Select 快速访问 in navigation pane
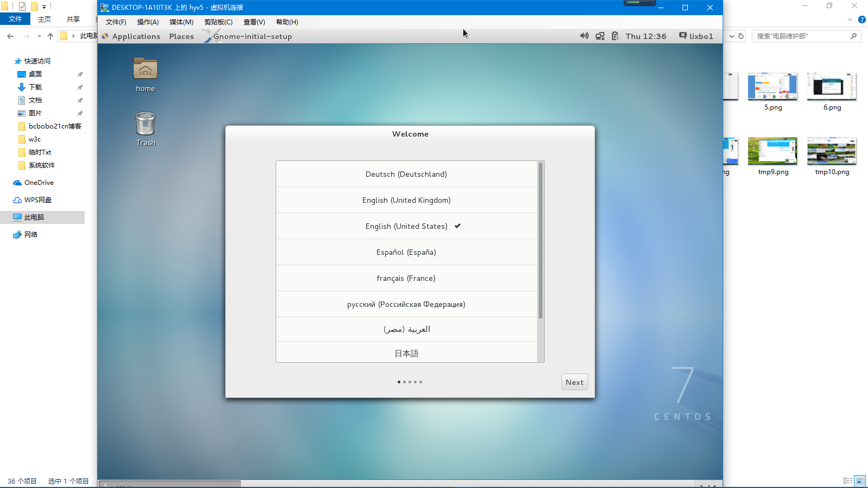The image size is (868, 488). coord(37,61)
